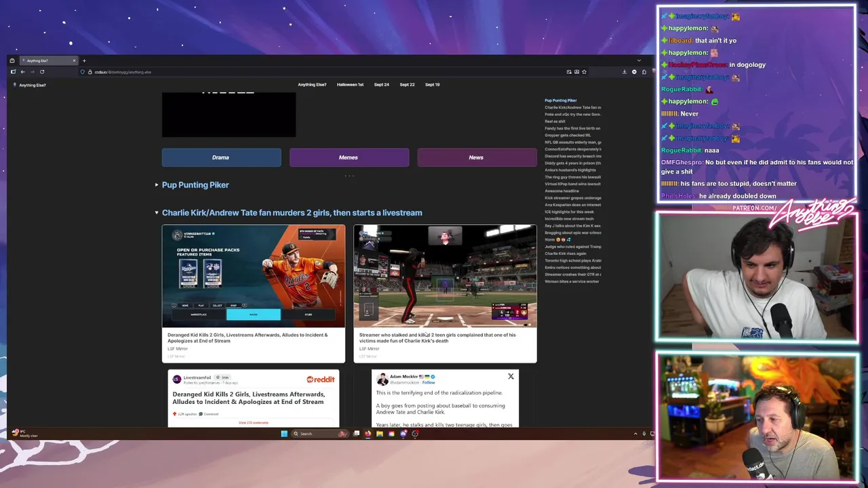The height and width of the screenshot is (488, 868).
Task: Select 'ICE highlights for this week' outline item
Action: coord(570,212)
